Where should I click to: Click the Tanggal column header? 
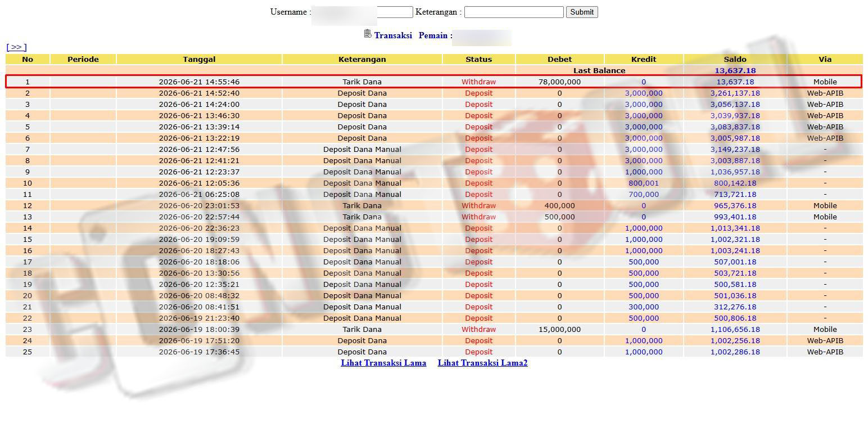[x=199, y=59]
